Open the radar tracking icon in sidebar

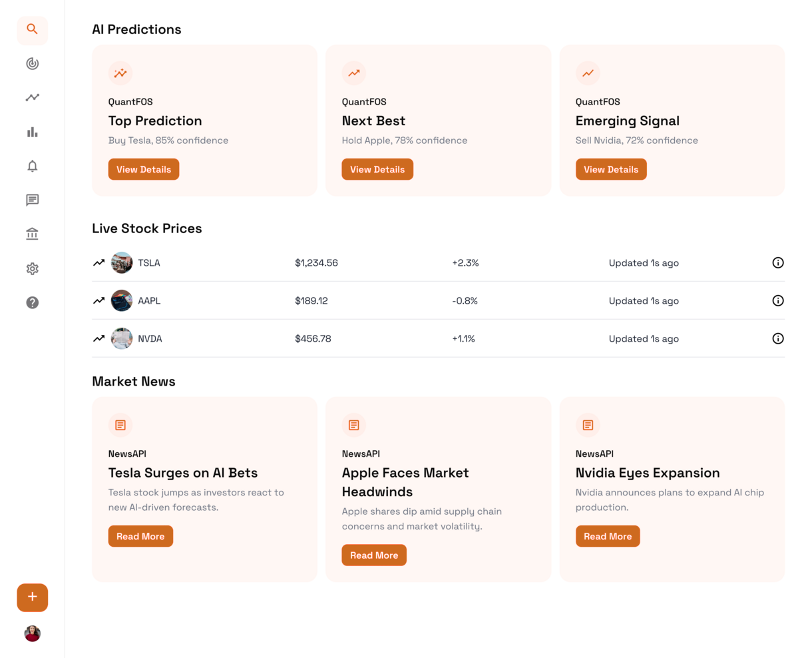tap(32, 64)
